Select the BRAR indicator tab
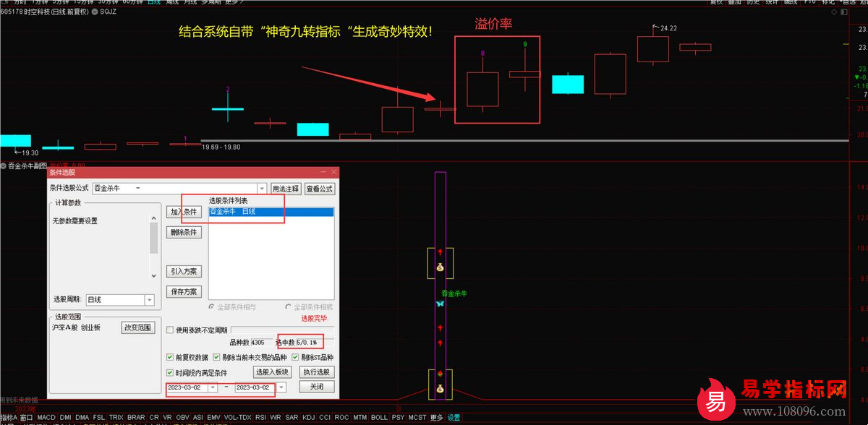 pos(136,418)
